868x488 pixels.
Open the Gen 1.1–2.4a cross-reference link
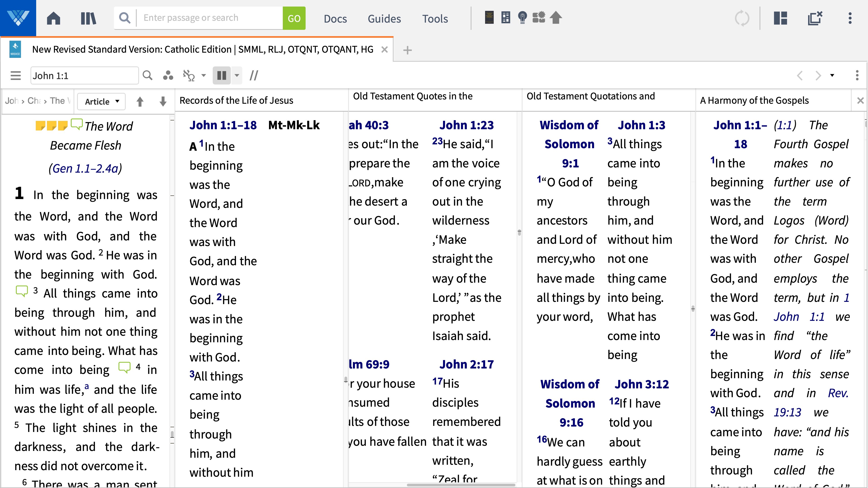[x=85, y=168]
